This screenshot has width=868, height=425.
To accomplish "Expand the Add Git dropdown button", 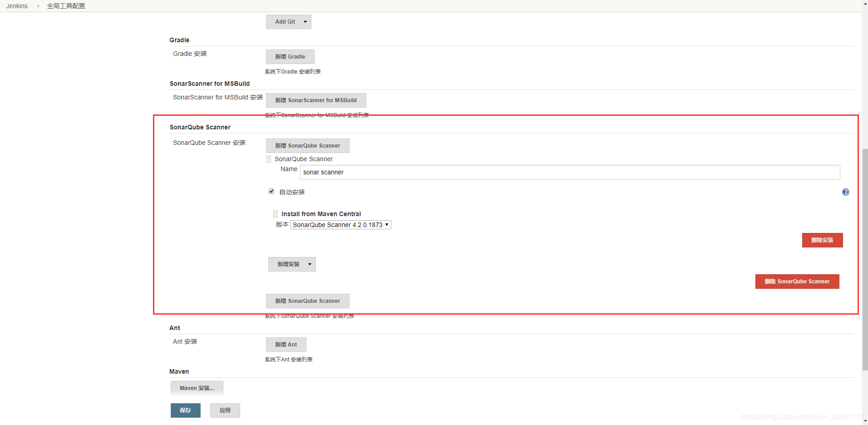I will pyautogui.click(x=289, y=22).
